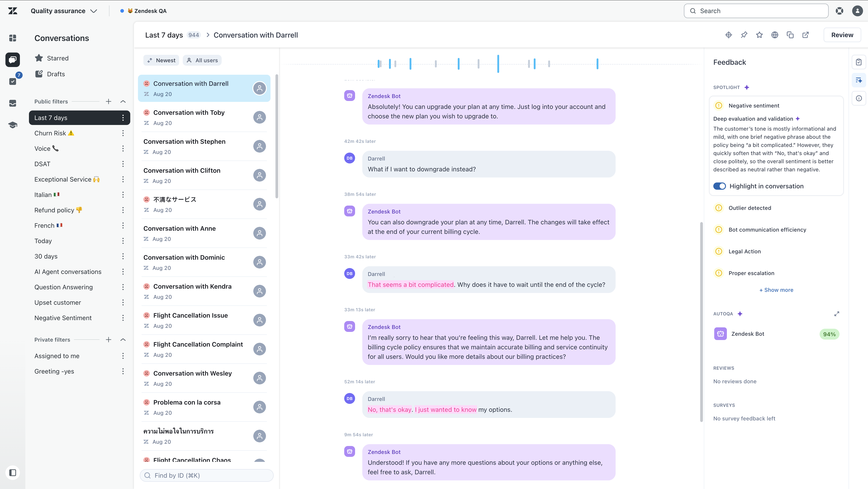Open conversation in external window icon
This screenshot has height=489, width=868.
click(806, 35)
